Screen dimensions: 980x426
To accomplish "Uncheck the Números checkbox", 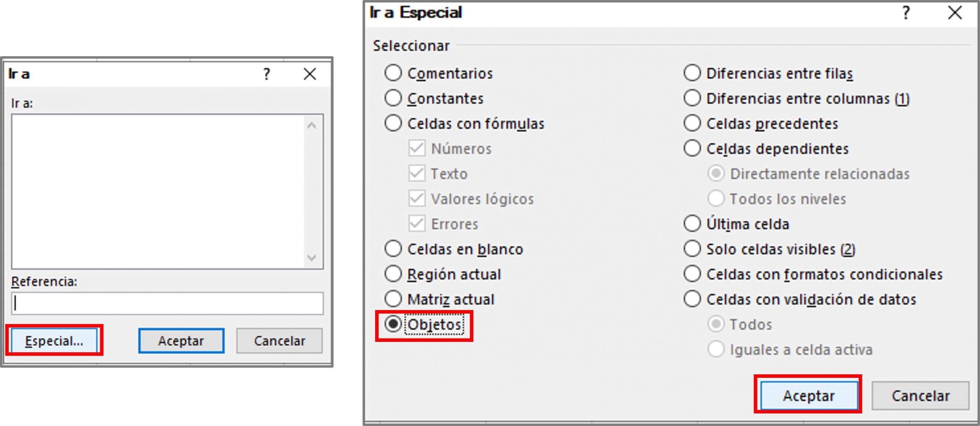I will point(417,148).
